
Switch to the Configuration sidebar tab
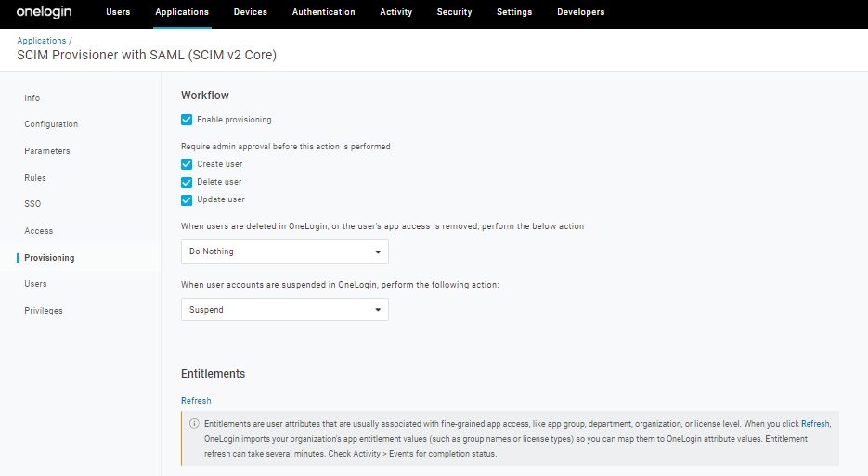click(x=51, y=124)
